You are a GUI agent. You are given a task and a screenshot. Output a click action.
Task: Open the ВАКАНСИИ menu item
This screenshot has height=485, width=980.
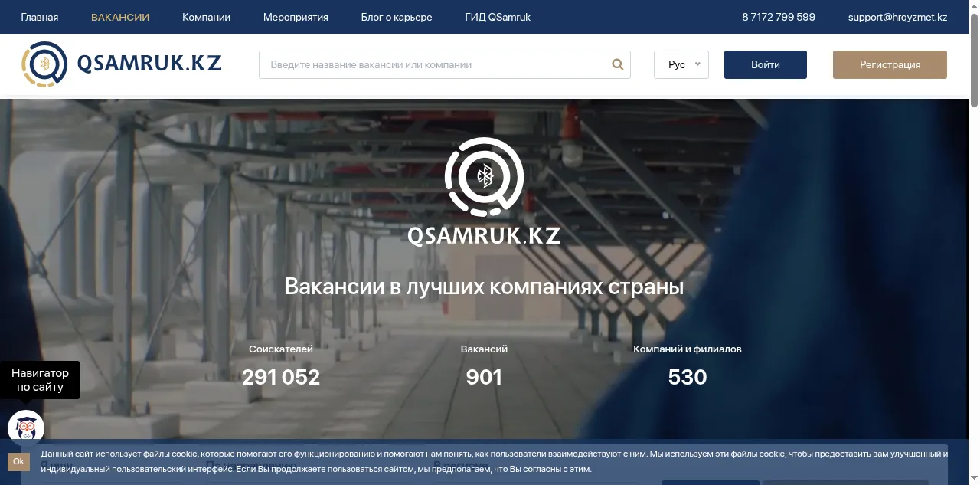coord(120,17)
